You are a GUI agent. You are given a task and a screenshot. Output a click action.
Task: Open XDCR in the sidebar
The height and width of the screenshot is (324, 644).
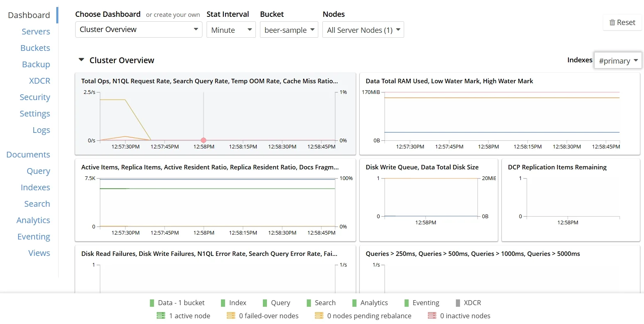tap(39, 81)
